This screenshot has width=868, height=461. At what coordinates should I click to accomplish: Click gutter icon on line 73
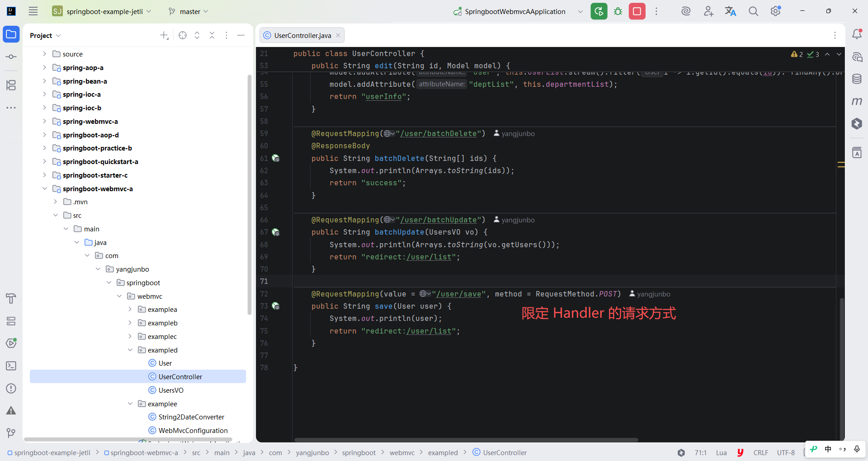(x=276, y=306)
